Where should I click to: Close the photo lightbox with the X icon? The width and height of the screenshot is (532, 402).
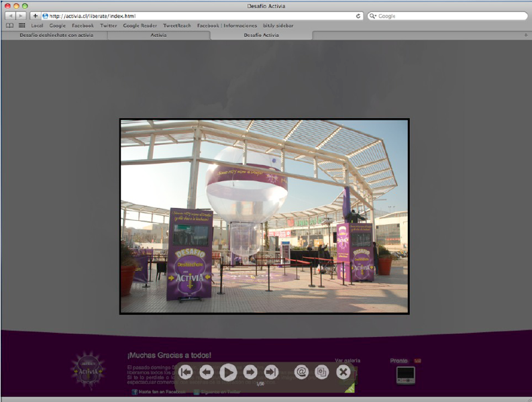pyautogui.click(x=343, y=372)
